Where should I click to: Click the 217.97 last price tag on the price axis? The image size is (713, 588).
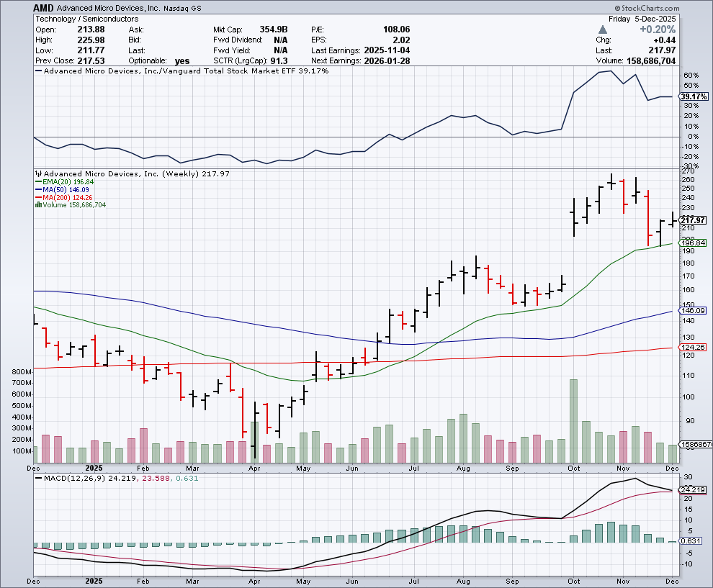pyautogui.click(x=692, y=220)
